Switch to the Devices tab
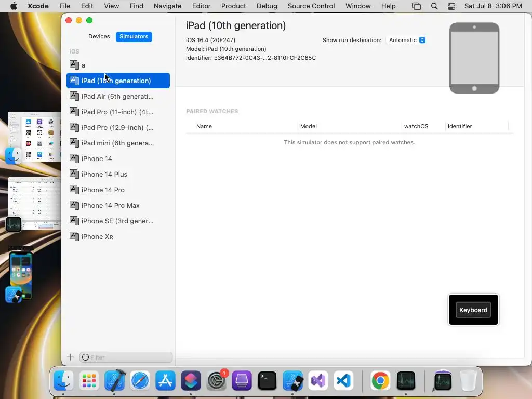This screenshot has width=532, height=399. (99, 36)
